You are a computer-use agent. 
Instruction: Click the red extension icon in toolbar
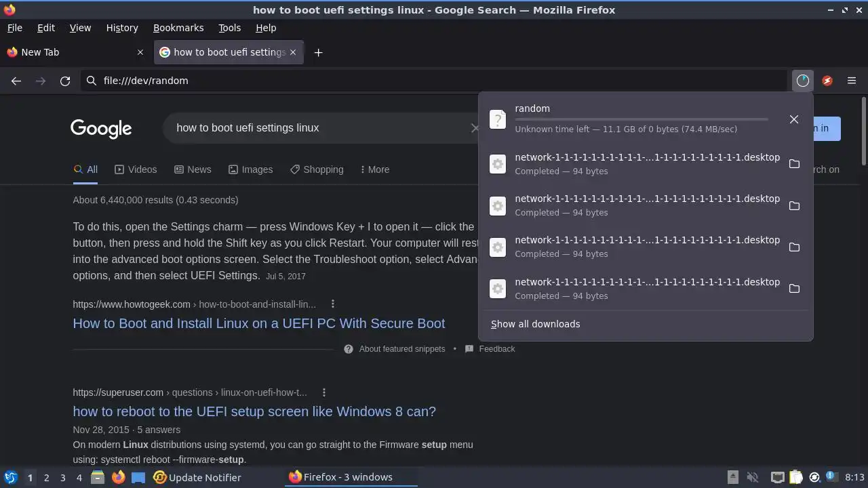[x=827, y=81]
